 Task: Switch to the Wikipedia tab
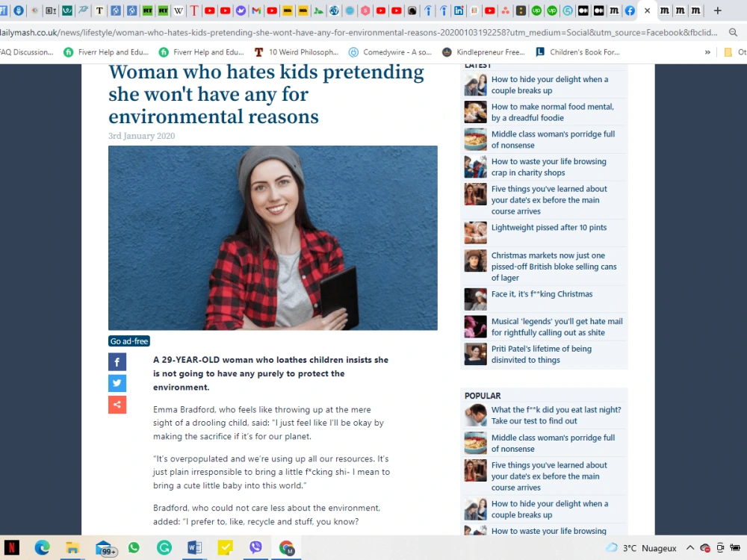point(179,10)
